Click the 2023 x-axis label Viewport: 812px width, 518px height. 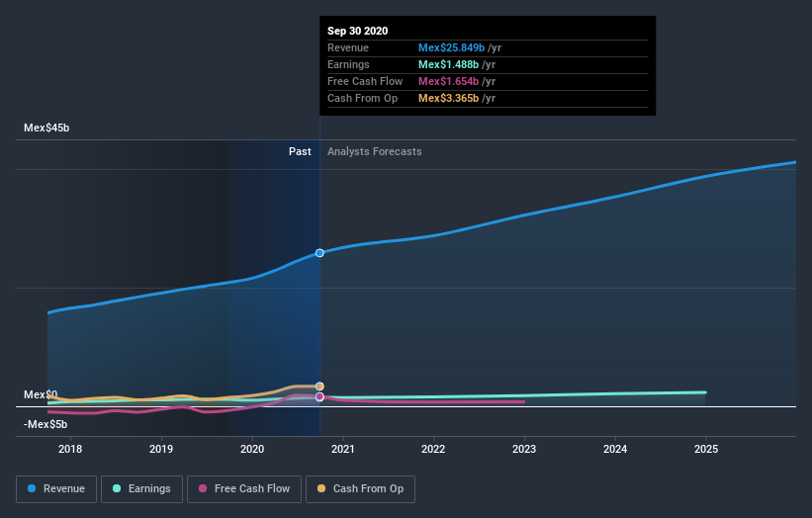(524, 449)
